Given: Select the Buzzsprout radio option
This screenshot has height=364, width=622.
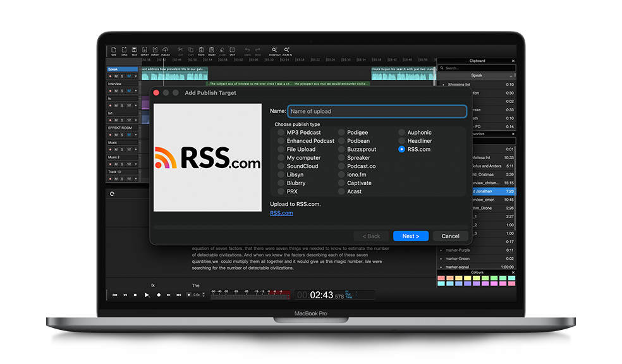Looking at the screenshot, I should [x=341, y=149].
